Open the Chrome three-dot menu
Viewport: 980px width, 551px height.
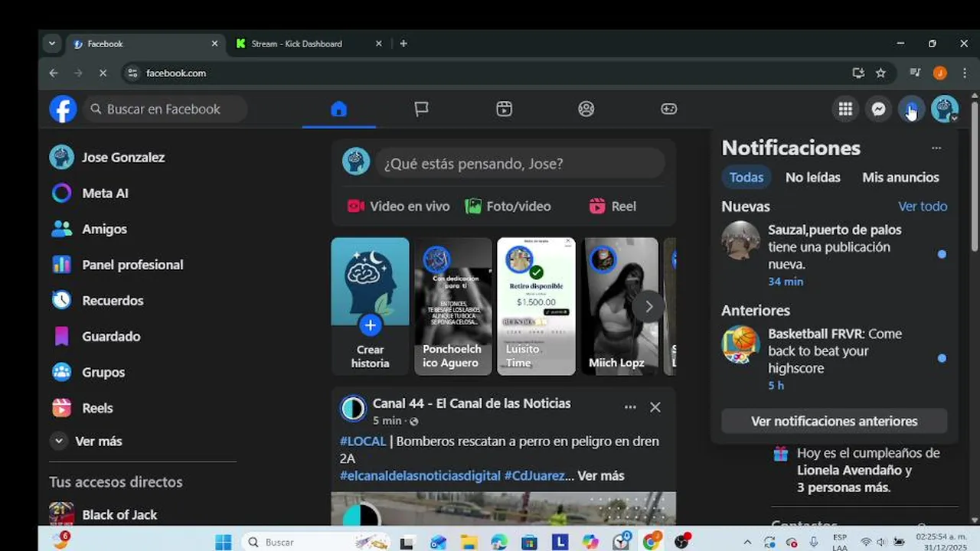[x=965, y=73]
